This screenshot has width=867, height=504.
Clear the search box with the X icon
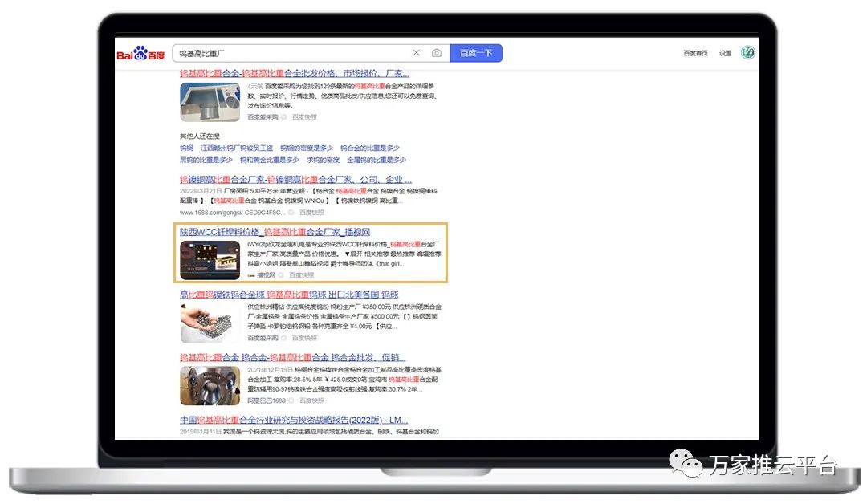[416, 53]
